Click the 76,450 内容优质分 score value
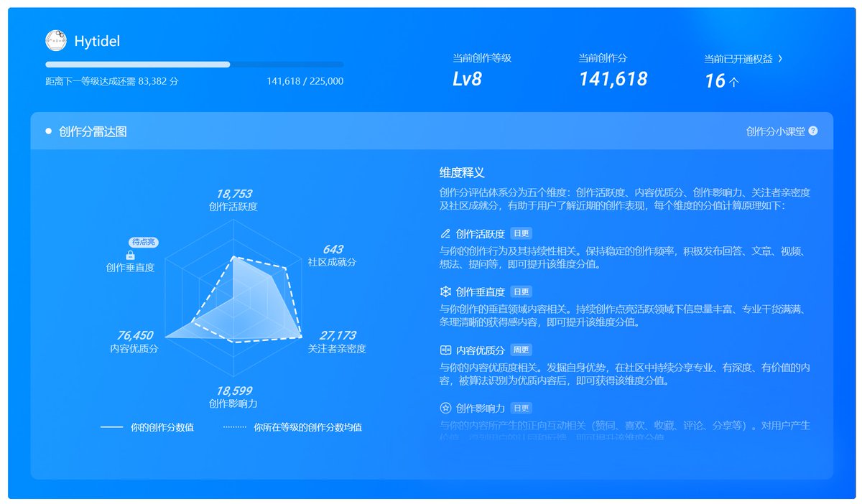This screenshot has height=504, width=862. [134, 335]
